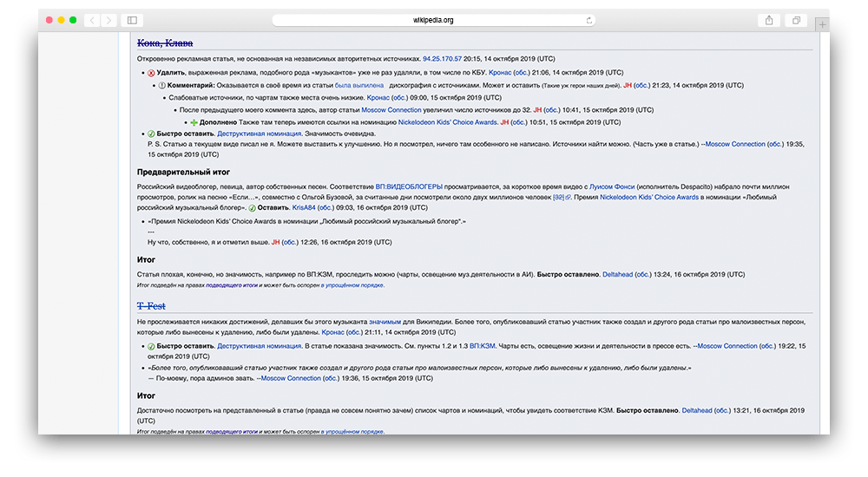Close the Safari window (red button)

(x=49, y=21)
